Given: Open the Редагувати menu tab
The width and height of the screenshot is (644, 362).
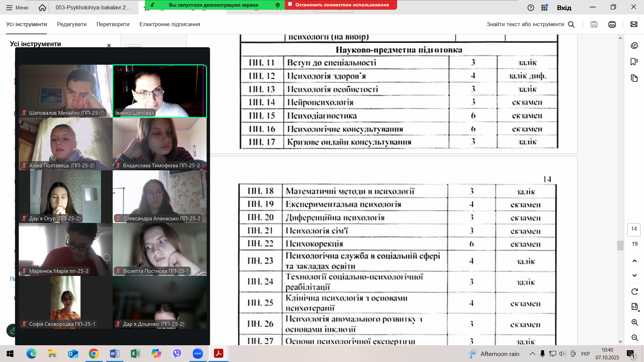Looking at the screenshot, I should click(x=71, y=24).
